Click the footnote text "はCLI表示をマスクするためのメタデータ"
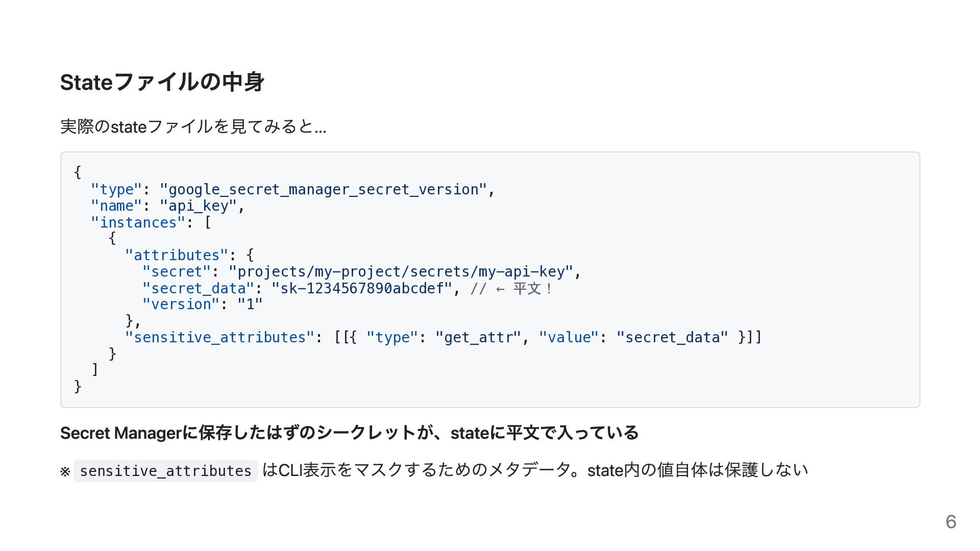980x551 pixels. [416, 470]
